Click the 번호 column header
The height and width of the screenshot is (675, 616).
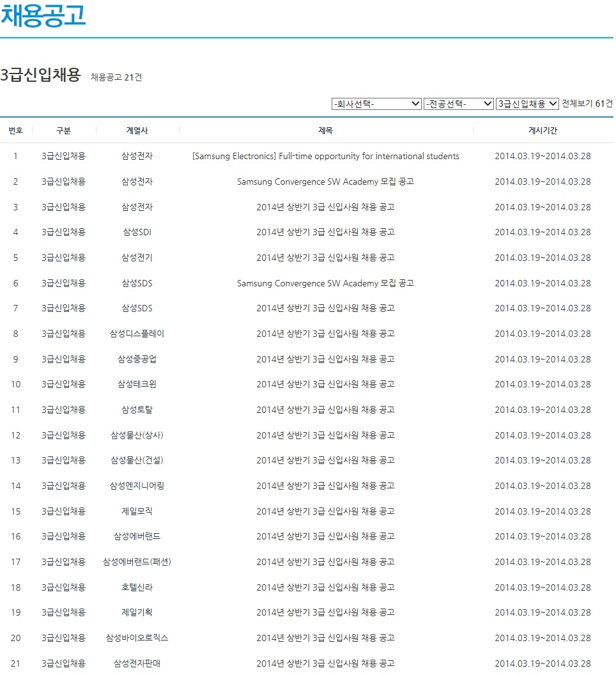[16, 130]
